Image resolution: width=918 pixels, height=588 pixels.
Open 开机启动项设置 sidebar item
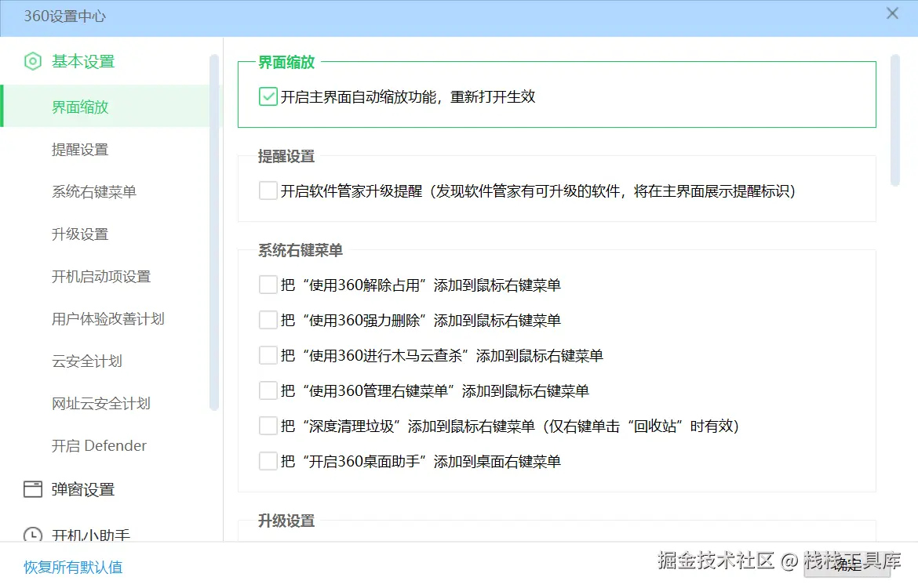(101, 276)
